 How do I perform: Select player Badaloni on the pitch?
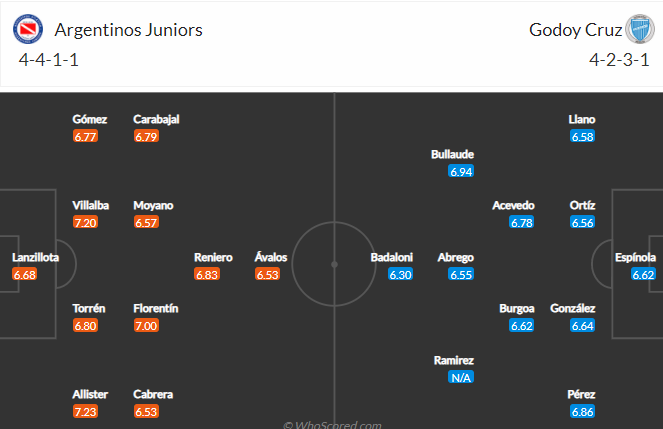click(x=391, y=257)
